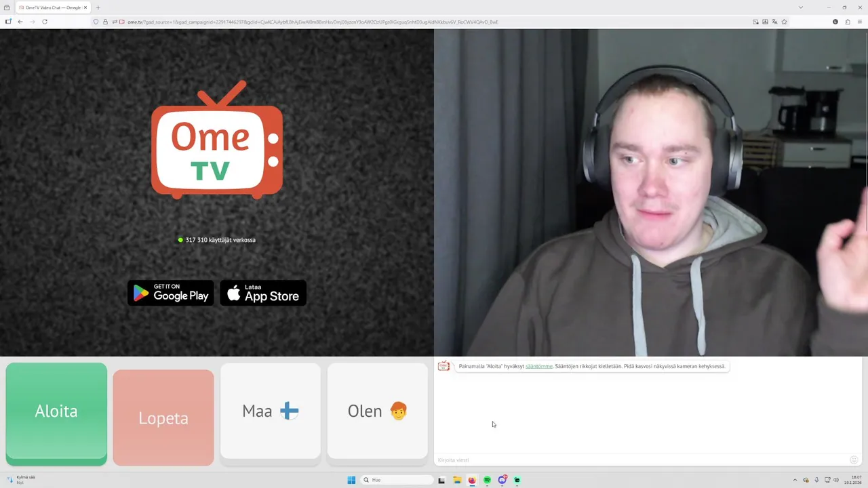Open the Google Play store badge
This screenshot has width=868, height=488.
pyautogui.click(x=171, y=293)
